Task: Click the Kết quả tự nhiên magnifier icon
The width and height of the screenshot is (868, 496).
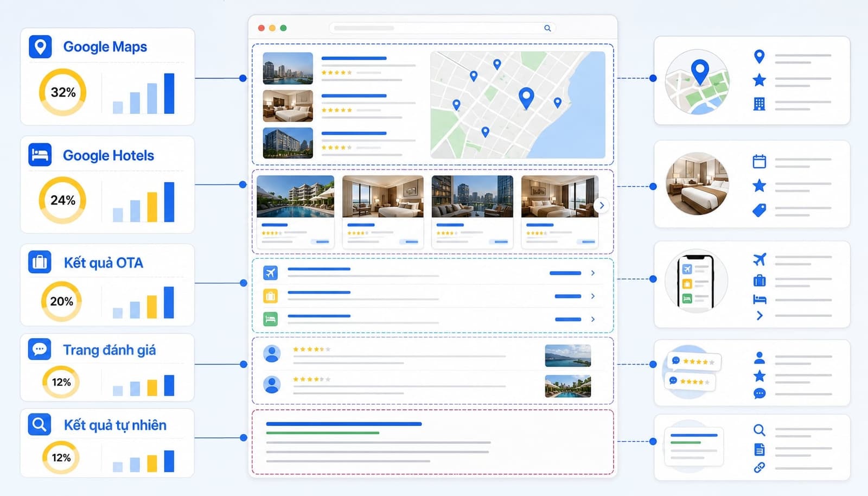Action: pyautogui.click(x=40, y=424)
